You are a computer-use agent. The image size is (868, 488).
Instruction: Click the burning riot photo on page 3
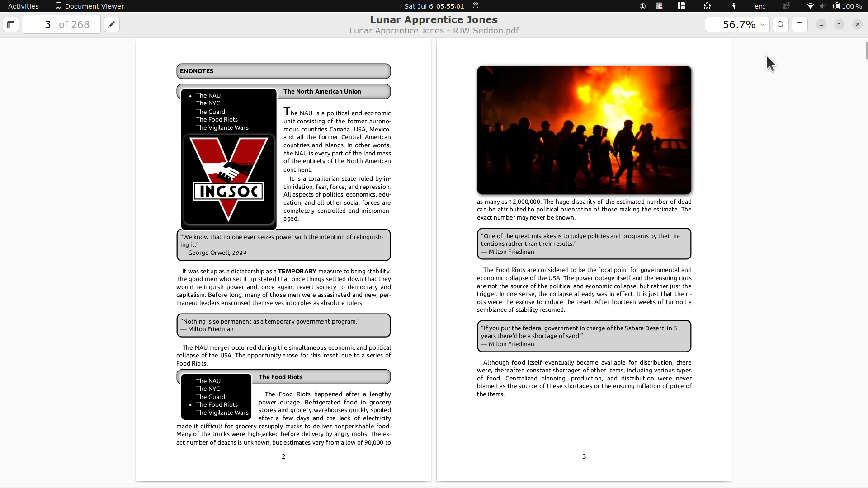584,130
